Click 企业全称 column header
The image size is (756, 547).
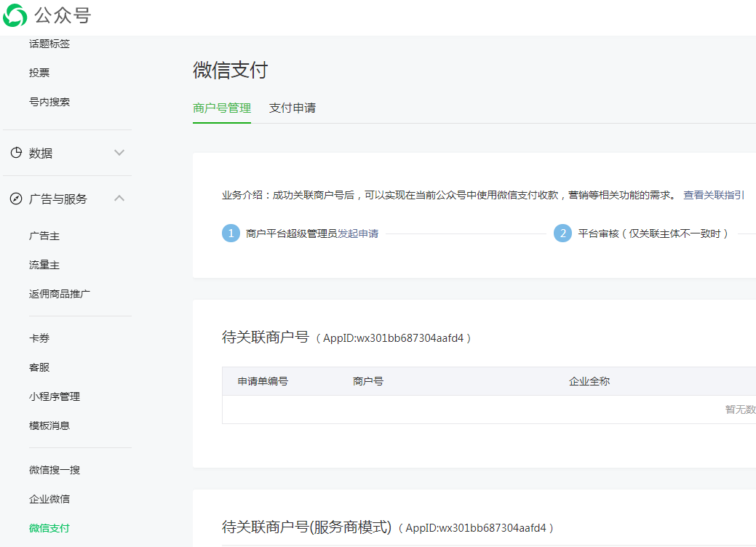(x=589, y=381)
